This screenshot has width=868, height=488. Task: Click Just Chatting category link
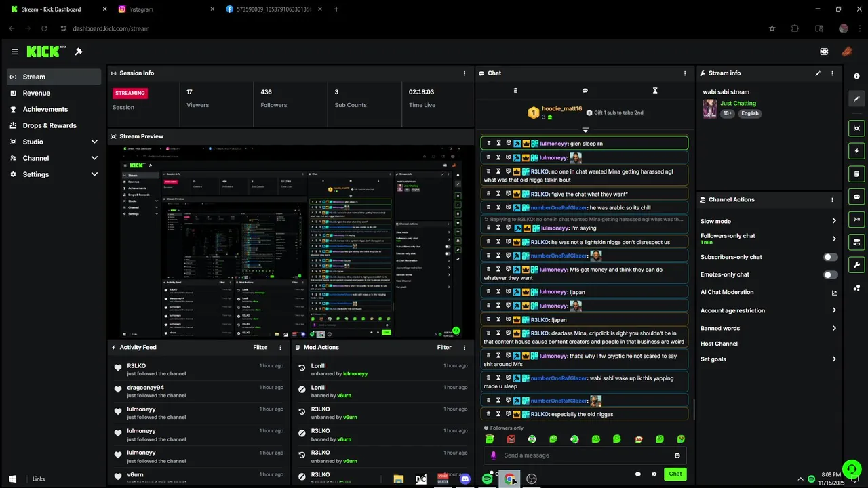point(738,104)
